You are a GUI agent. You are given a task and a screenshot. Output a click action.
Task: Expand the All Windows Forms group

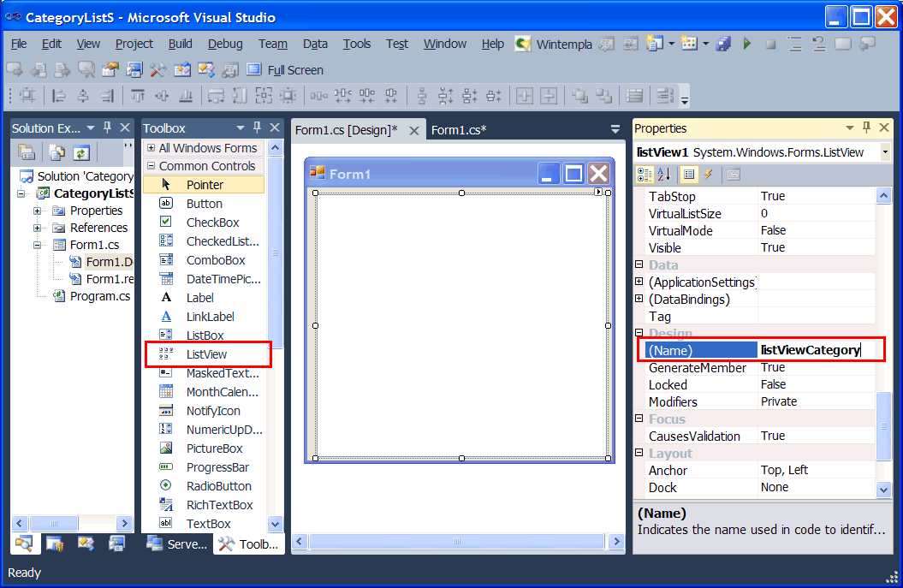[x=151, y=148]
